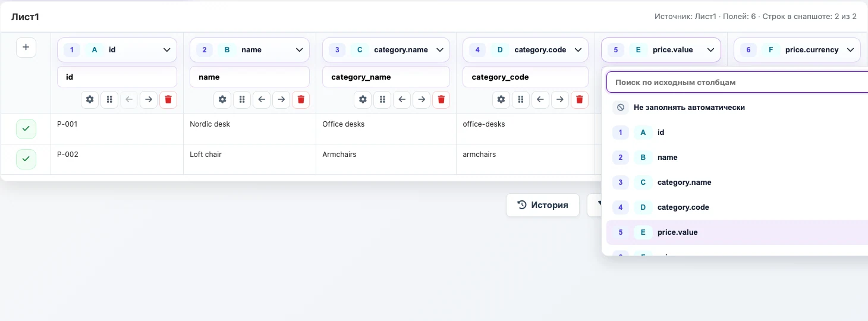Image resolution: width=868 pixels, height=321 pixels.
Task: Select 'category.name' option in dropdown list
Action: coord(737,182)
